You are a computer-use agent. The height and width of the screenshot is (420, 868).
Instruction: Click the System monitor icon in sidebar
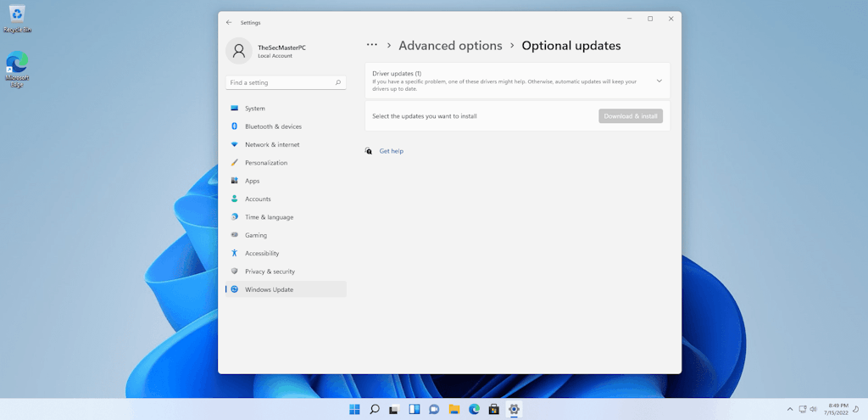pyautogui.click(x=234, y=108)
